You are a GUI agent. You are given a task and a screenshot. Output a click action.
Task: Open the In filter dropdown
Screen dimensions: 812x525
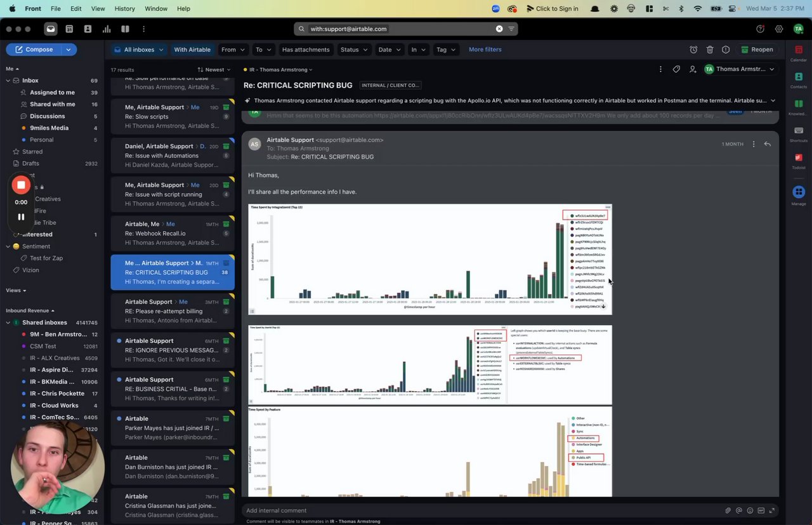(x=418, y=50)
